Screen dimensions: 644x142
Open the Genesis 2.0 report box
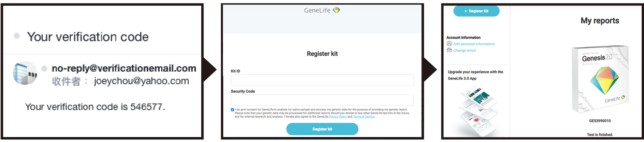(600, 79)
